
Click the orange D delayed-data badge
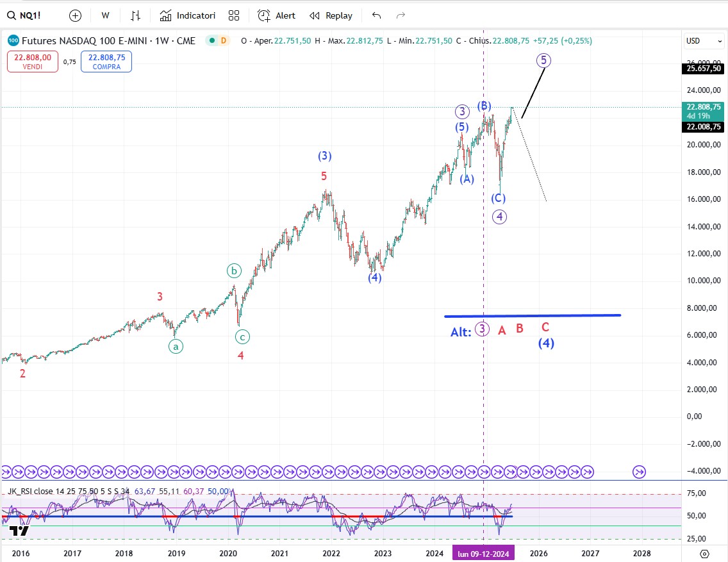coord(223,41)
